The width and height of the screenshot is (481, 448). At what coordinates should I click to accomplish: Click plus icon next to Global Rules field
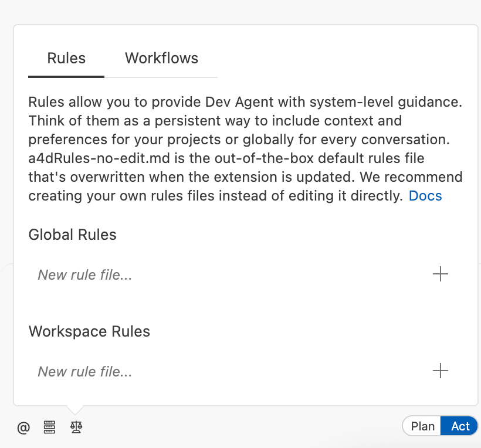coord(440,274)
